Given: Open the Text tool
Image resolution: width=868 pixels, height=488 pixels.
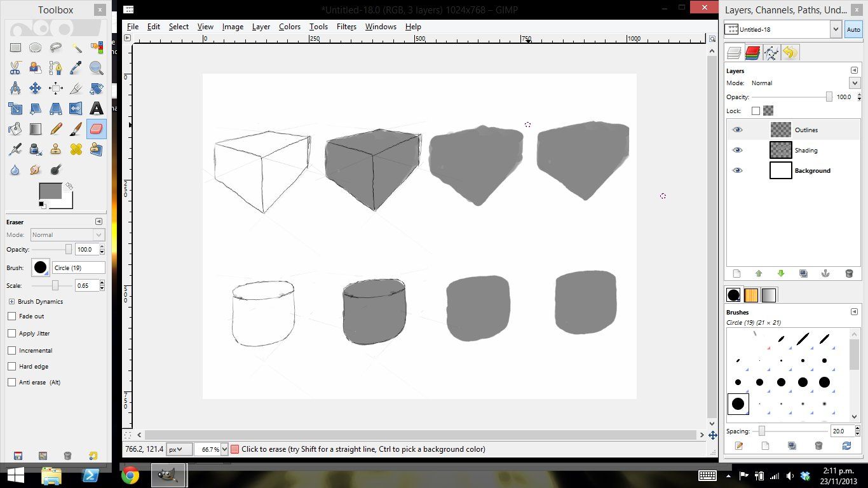Looking at the screenshot, I should tap(97, 109).
